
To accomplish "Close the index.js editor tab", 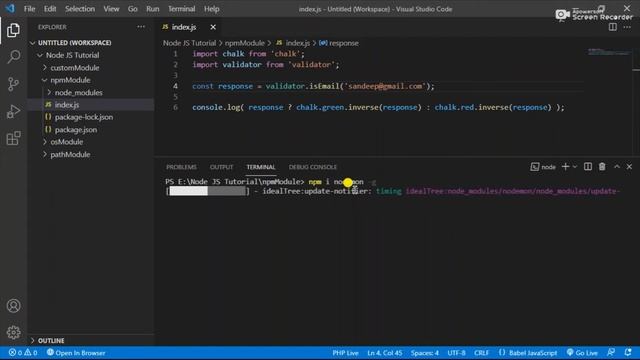I will pyautogui.click(x=213, y=27).
